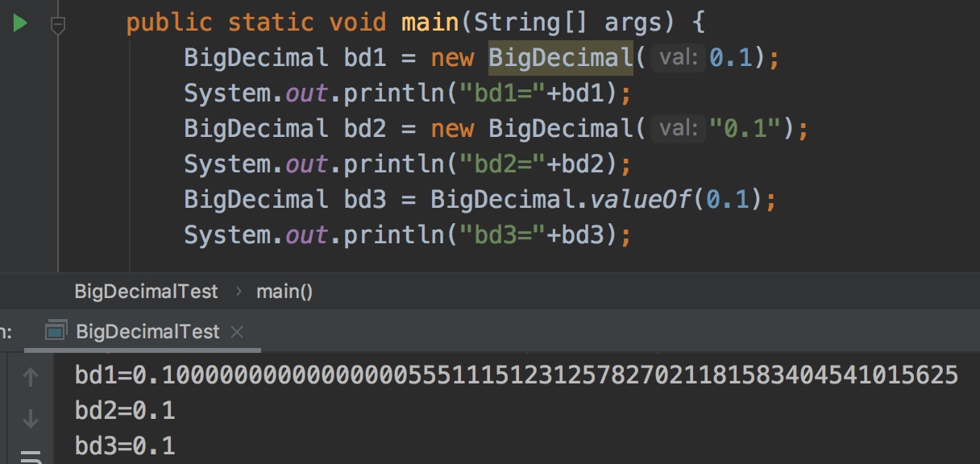Image resolution: width=980 pixels, height=464 pixels.
Task: Click the up arrow in Run console
Action: pos(31,377)
